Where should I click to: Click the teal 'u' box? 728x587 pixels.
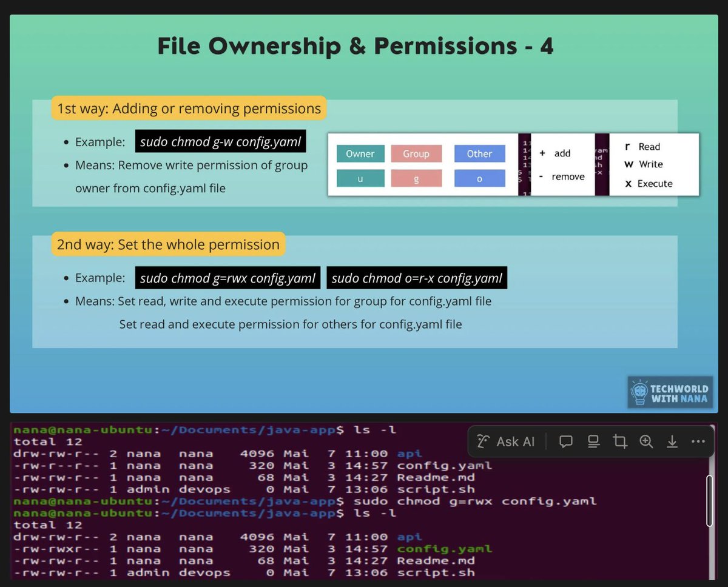[x=360, y=178]
